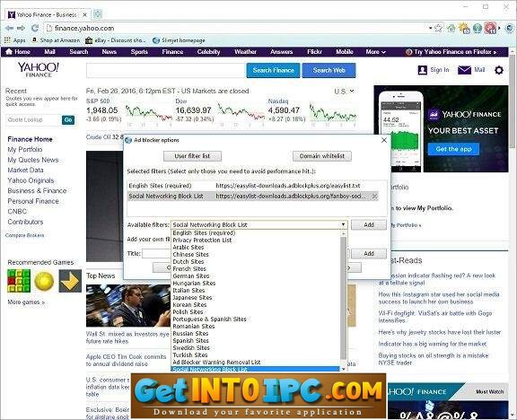517x420 pixels.
Task: Select the English Sites (required) selected filter row
Action: coord(252,186)
